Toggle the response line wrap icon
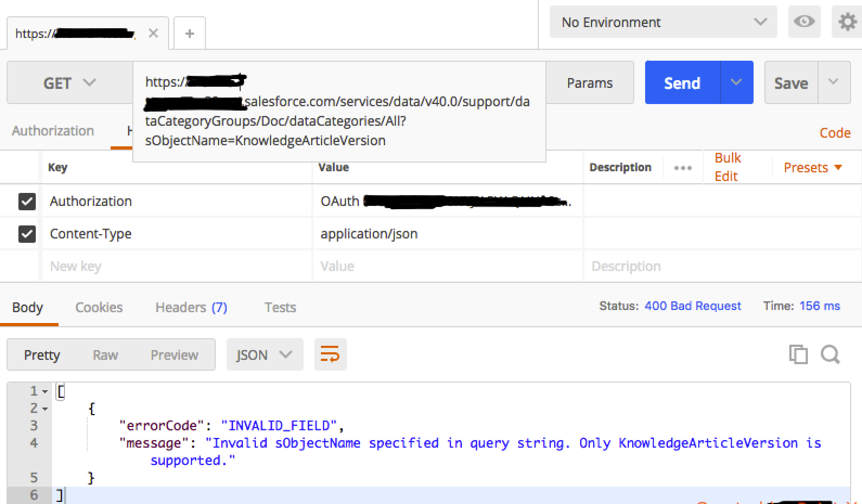The width and height of the screenshot is (862, 504). tap(330, 354)
